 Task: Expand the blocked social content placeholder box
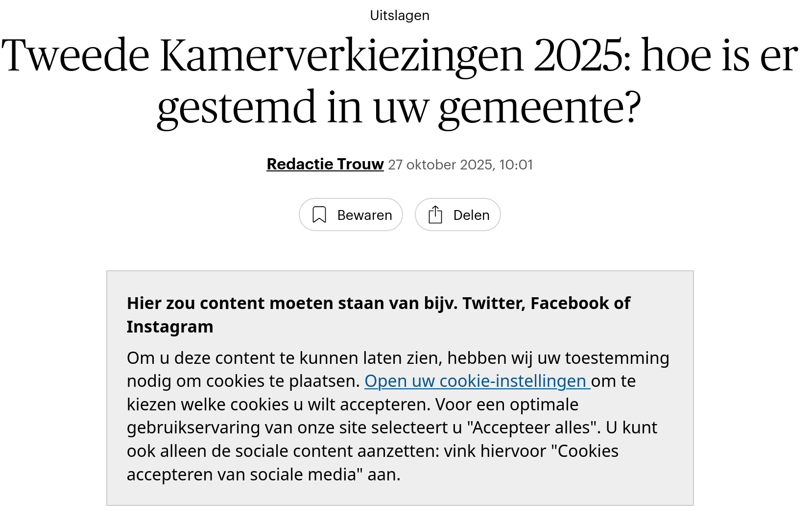click(400, 388)
